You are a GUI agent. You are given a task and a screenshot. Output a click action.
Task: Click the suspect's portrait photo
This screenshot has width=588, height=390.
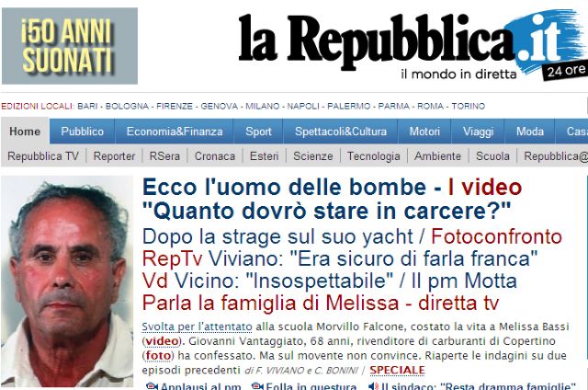point(67,281)
